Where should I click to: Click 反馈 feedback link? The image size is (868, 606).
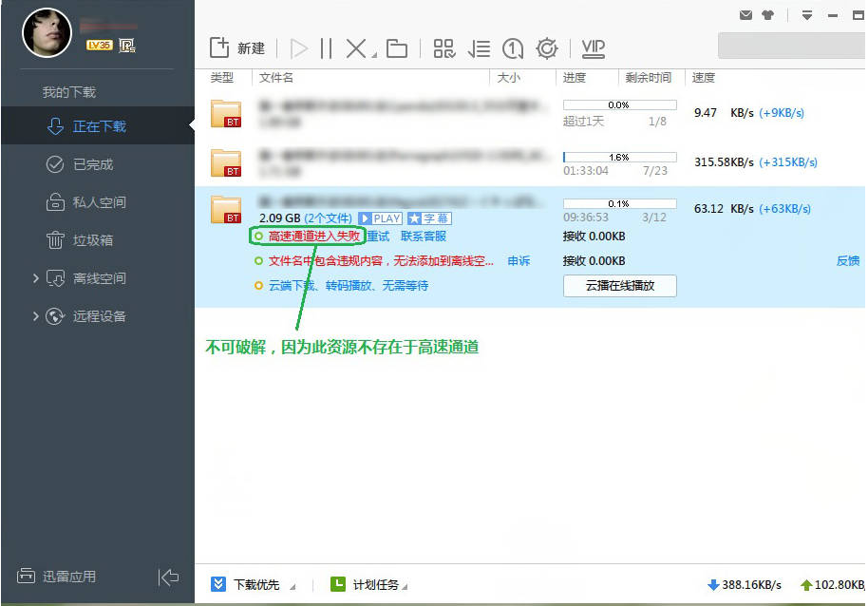coord(848,260)
